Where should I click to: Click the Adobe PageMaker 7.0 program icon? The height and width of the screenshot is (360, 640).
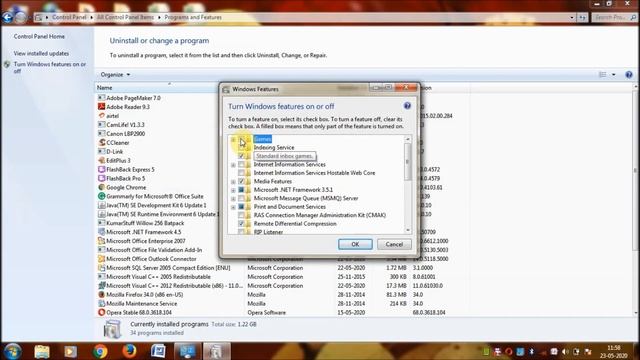click(x=101, y=98)
